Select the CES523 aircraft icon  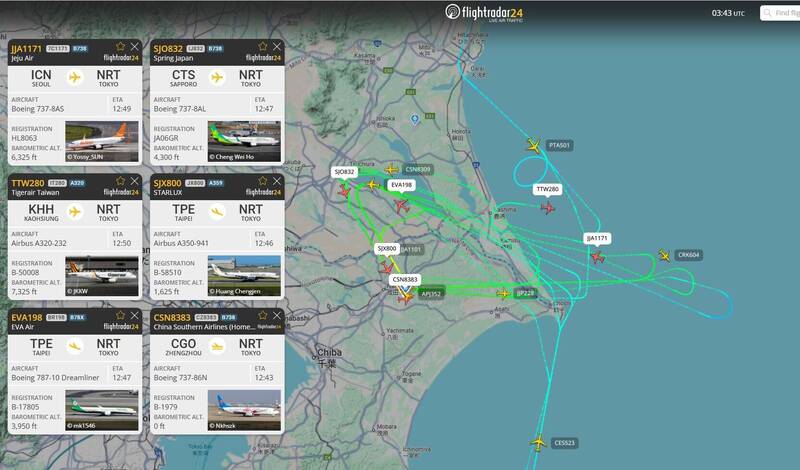coord(538,442)
